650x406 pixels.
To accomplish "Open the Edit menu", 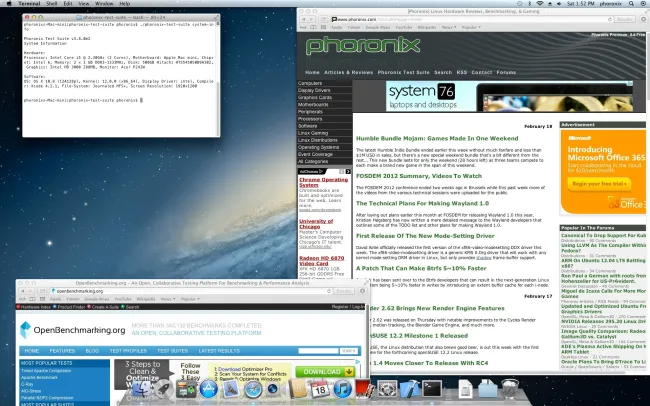I will tap(68, 3).
